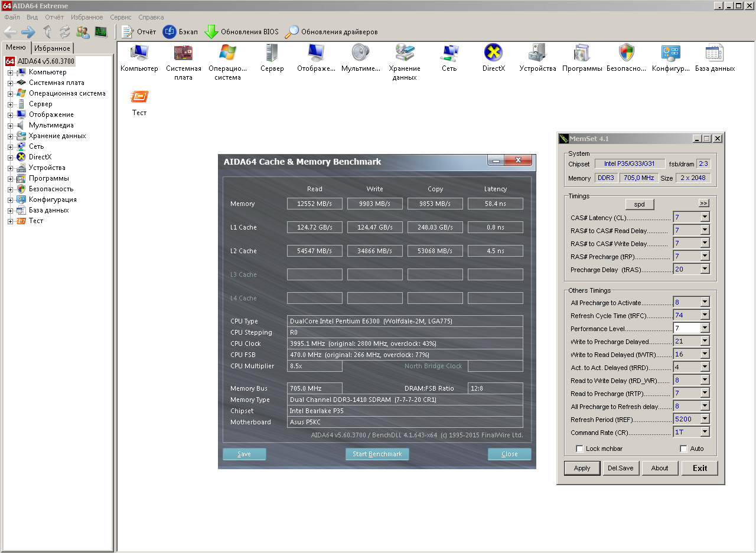
Task: Click the Отчёт report toolbar button
Action: [x=139, y=32]
